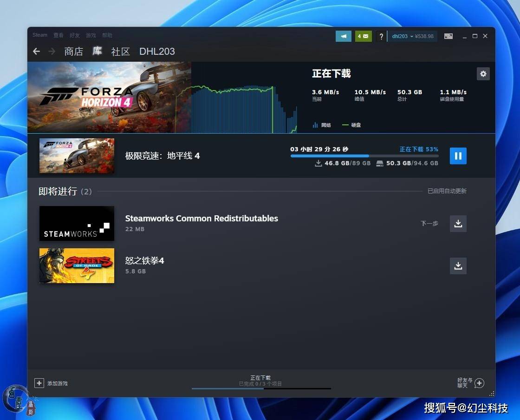Open download settings gear icon
This screenshot has height=420, width=520.
pos(483,74)
